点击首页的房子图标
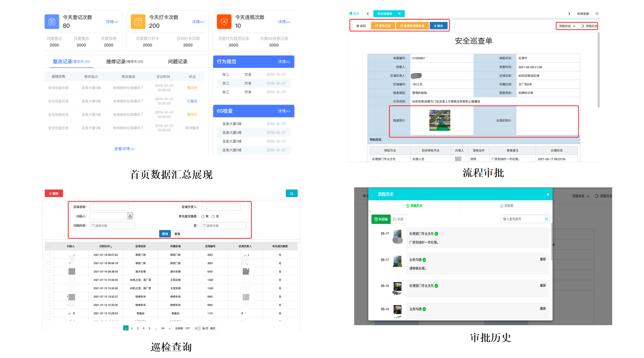 coord(351,14)
